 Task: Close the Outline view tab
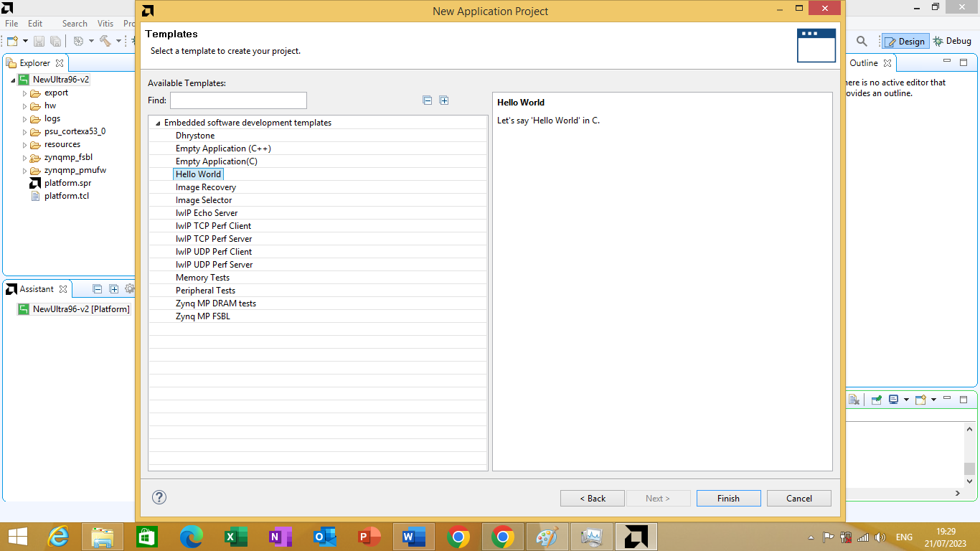click(887, 63)
